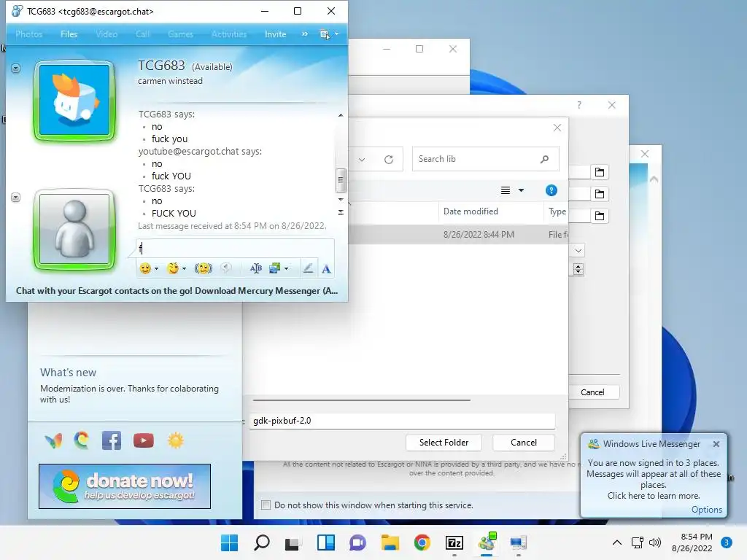Click first browse folder icon in settings dialog
Image resolution: width=747 pixels, height=560 pixels.
(x=600, y=172)
